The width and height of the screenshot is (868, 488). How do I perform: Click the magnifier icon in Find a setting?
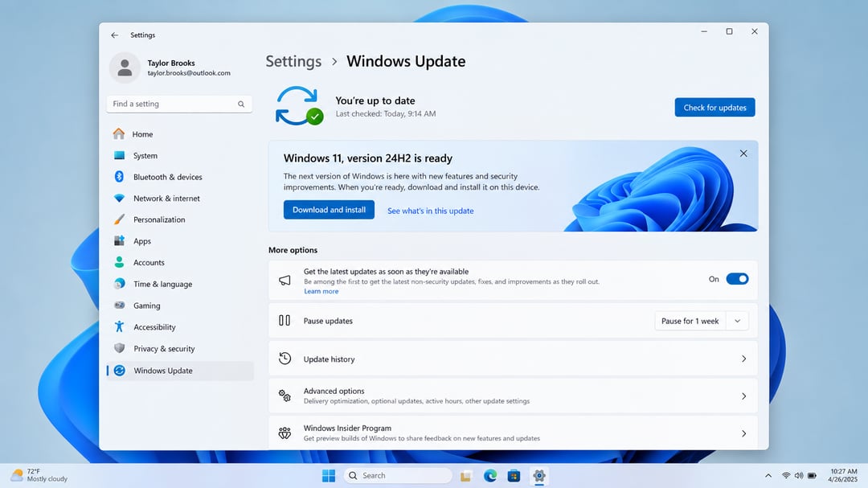pyautogui.click(x=241, y=105)
